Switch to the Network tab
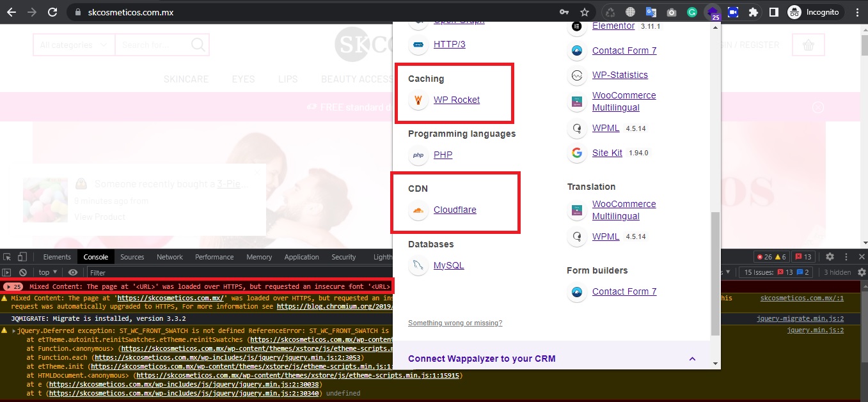Viewport: 868px width, 402px height. [x=170, y=257]
